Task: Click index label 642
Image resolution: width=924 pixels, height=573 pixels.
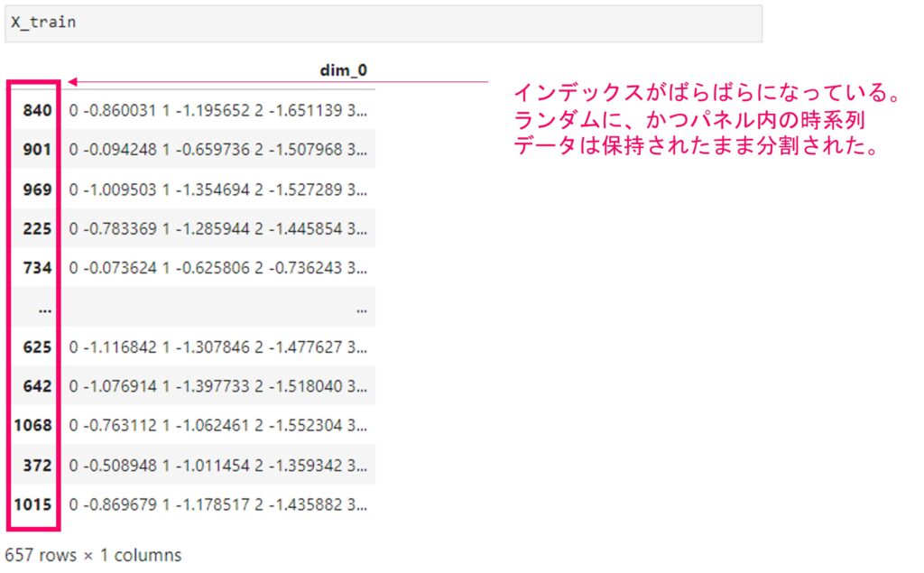Action: [x=39, y=387]
